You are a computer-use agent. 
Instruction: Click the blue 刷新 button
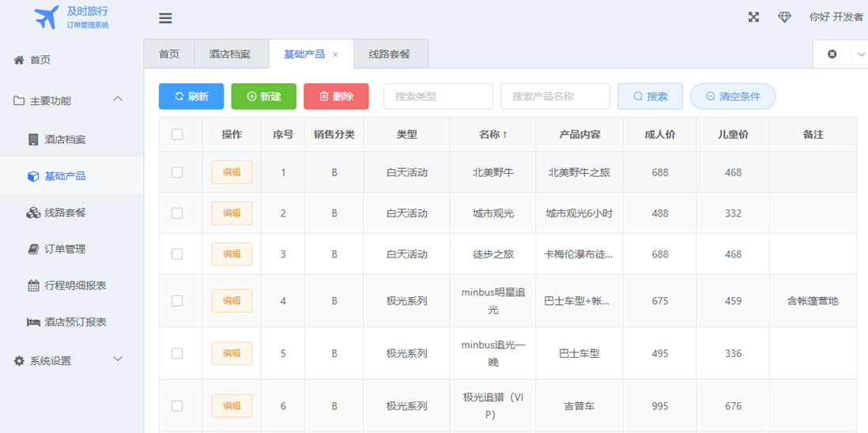[x=191, y=96]
